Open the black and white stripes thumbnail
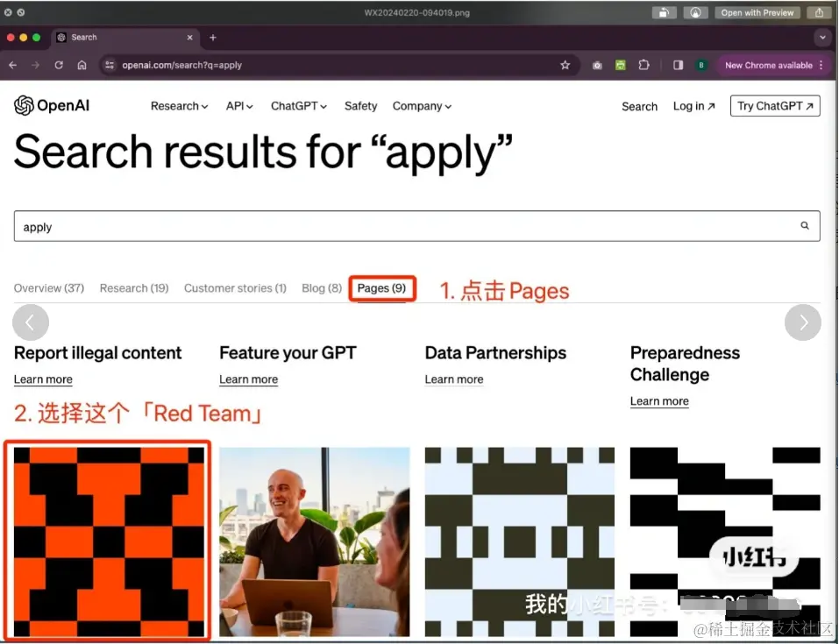The width and height of the screenshot is (839, 644). [725, 541]
